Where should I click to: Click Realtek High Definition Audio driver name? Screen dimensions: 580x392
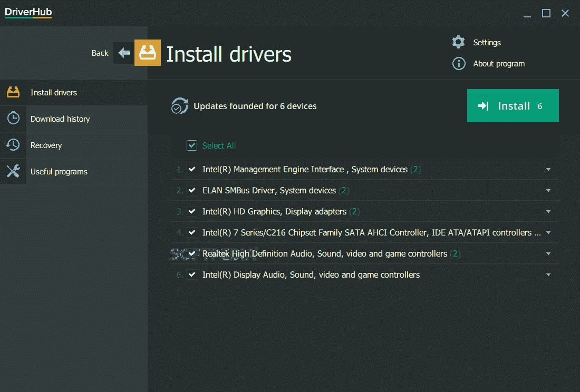(x=325, y=253)
